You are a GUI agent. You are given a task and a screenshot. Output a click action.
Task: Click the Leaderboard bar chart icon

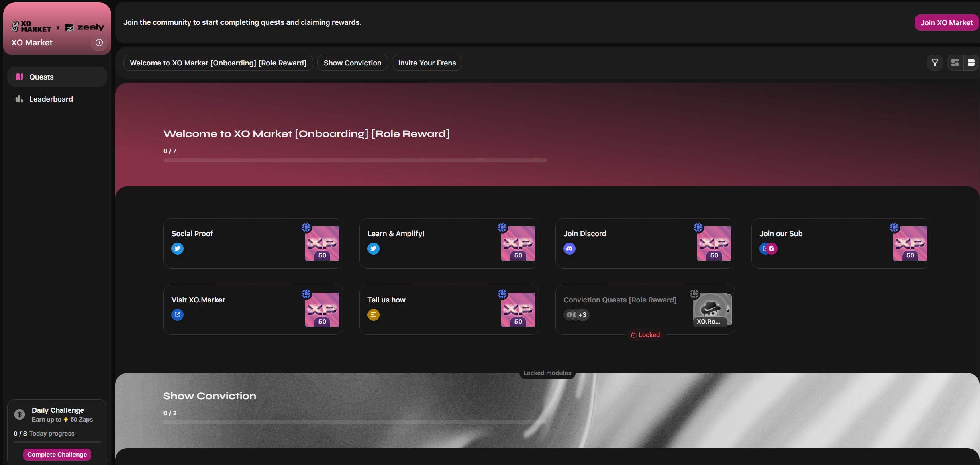pos(19,99)
